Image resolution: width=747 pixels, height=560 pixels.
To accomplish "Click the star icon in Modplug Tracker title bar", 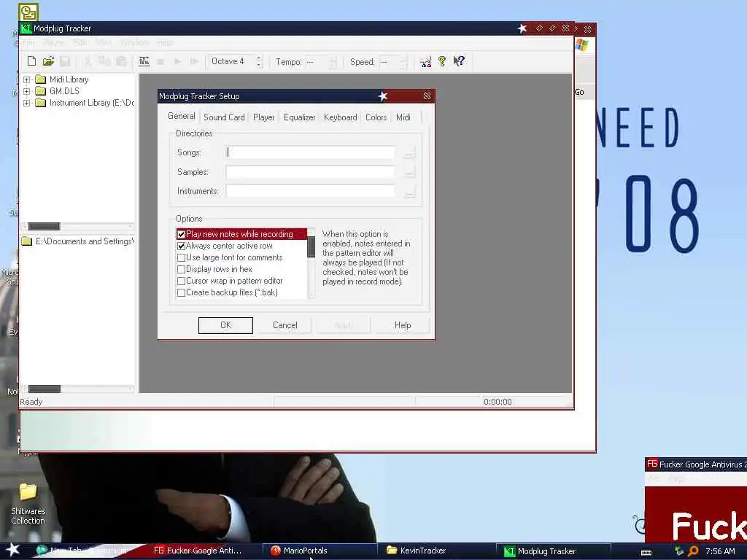I will coord(522,28).
